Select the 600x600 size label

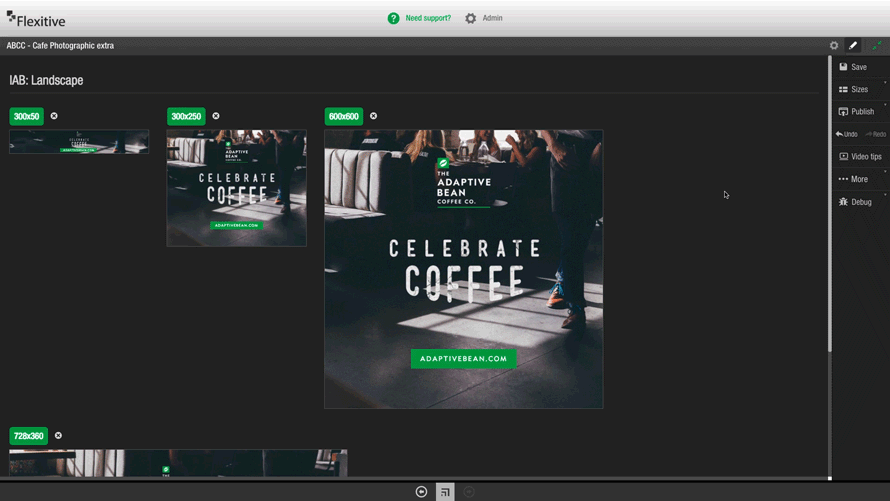(344, 116)
